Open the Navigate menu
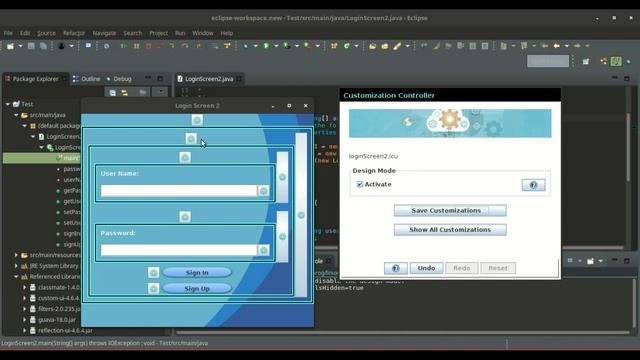The width and height of the screenshot is (640, 360). 104,33
